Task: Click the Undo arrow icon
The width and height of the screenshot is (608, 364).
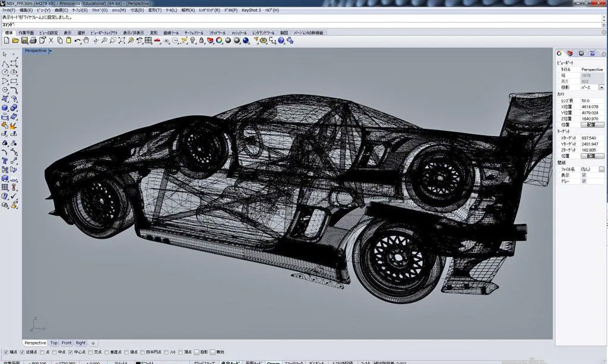Action: (78, 40)
